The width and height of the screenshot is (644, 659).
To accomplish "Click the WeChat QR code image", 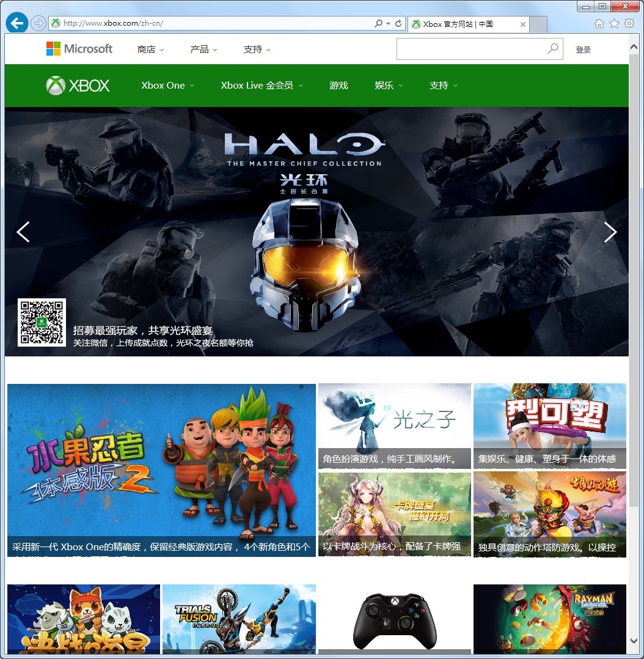I will [42, 322].
